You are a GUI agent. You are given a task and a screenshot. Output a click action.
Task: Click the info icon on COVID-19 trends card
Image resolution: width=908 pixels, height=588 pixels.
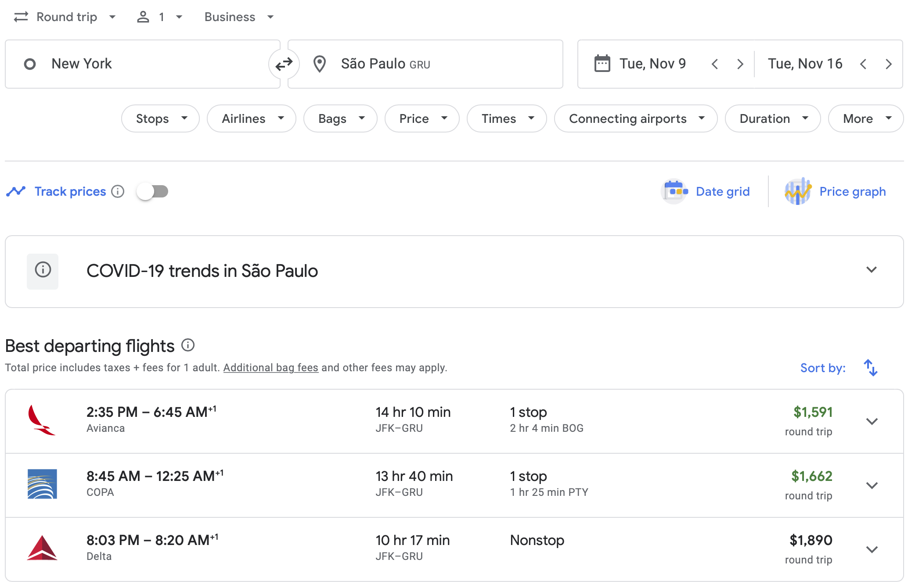43,271
